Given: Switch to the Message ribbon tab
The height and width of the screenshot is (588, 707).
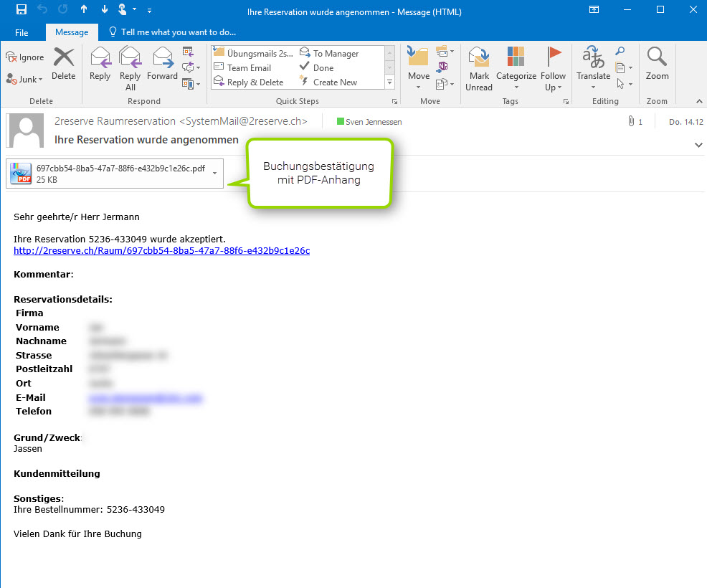Looking at the screenshot, I should (71, 32).
